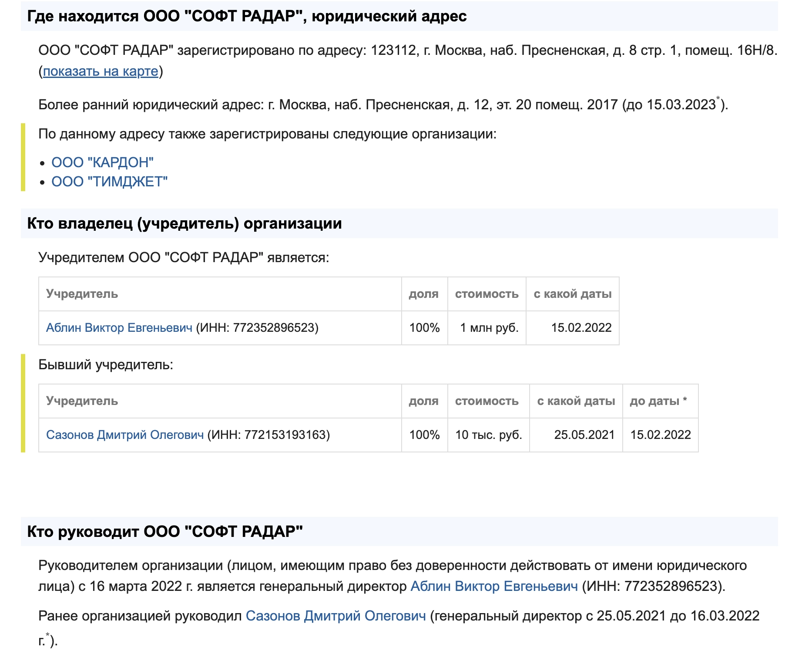The image size is (812, 661).
Task: Click header "Кто владелец (учредитель) организации"
Action: click(x=184, y=223)
